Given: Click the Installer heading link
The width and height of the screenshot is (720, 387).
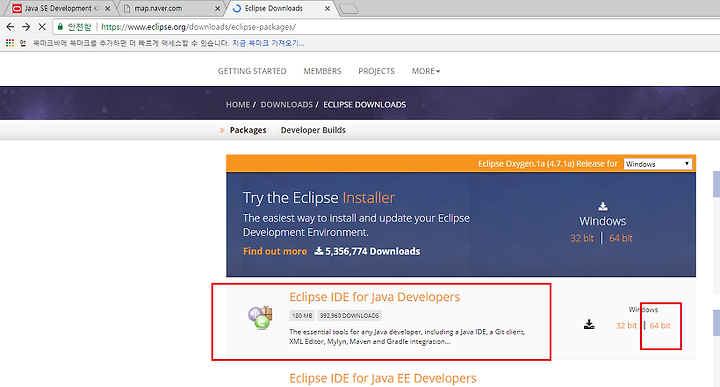Looking at the screenshot, I should point(369,198).
